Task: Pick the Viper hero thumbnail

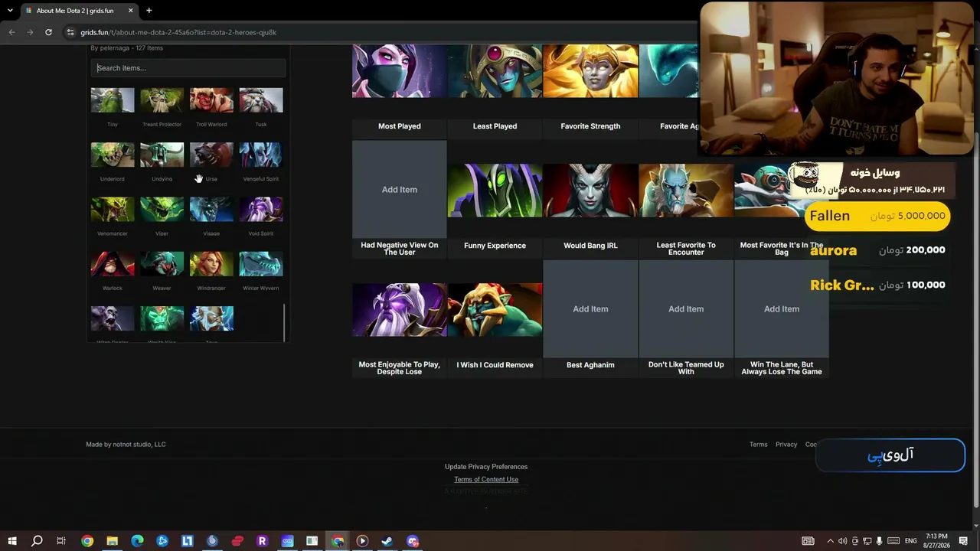Action: [162, 209]
